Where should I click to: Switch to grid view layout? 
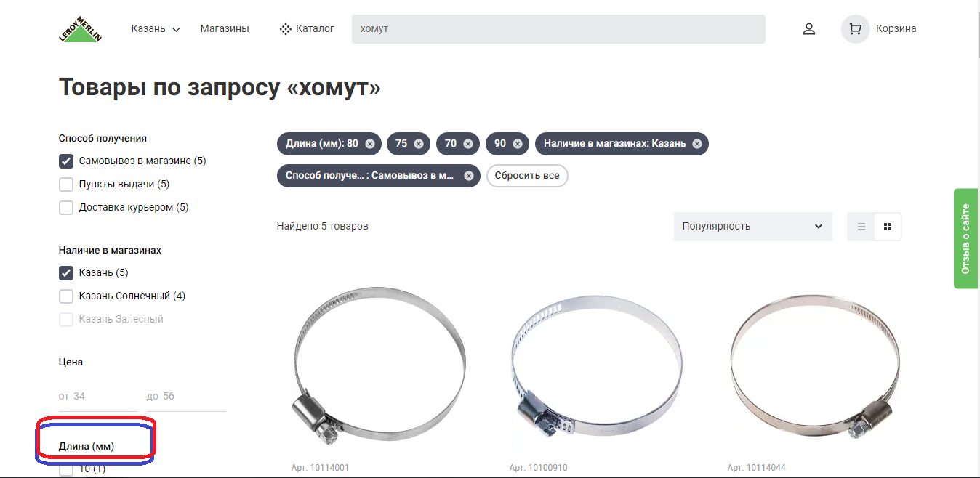(888, 227)
